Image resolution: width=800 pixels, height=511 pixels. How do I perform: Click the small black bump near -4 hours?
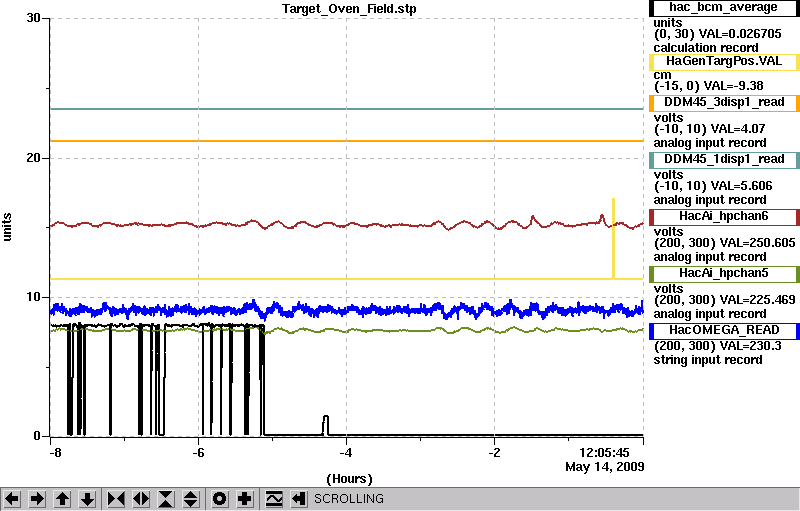tap(326, 425)
